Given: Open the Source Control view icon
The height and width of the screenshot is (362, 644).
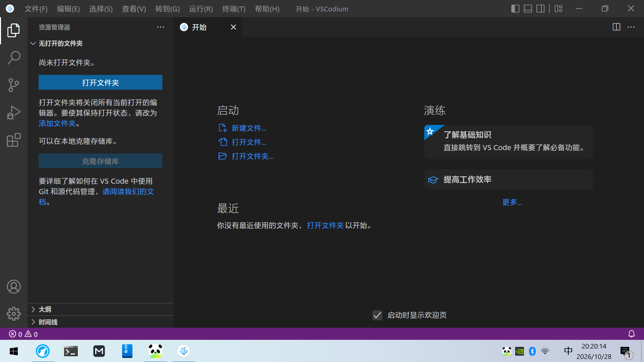Looking at the screenshot, I should 13,85.
